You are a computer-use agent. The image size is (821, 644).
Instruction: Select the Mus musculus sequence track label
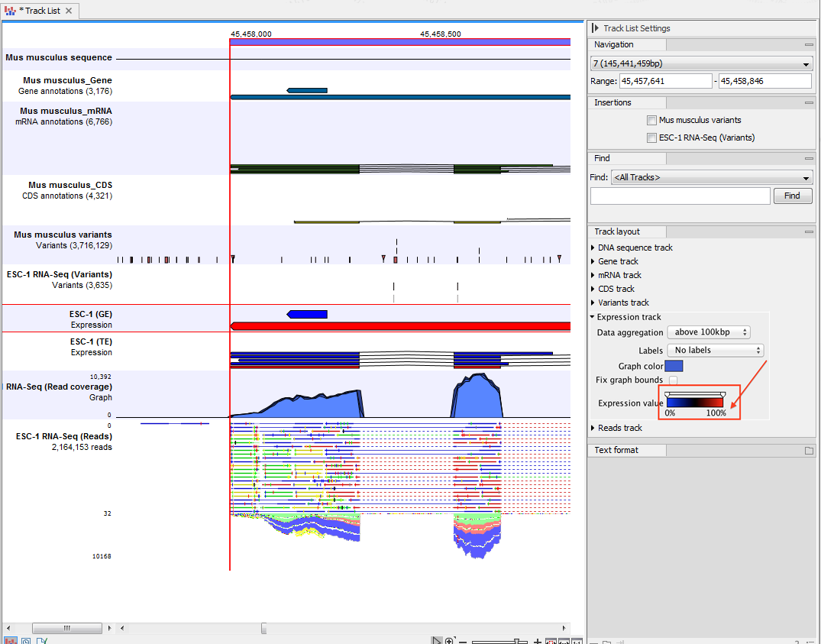[x=59, y=57]
